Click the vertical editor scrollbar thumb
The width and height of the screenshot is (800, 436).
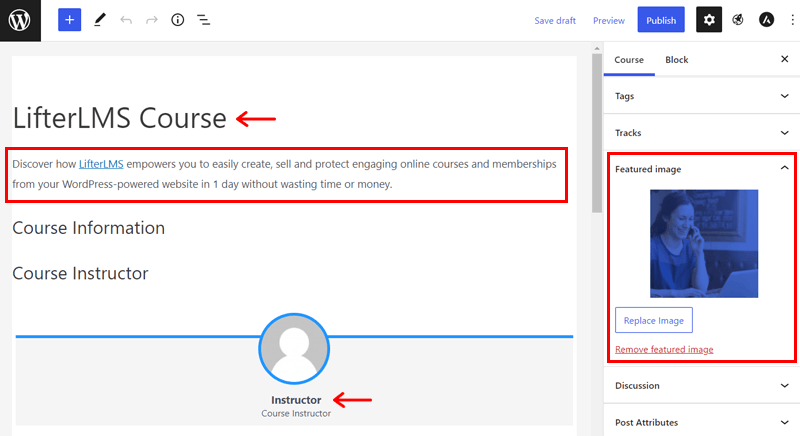597,133
